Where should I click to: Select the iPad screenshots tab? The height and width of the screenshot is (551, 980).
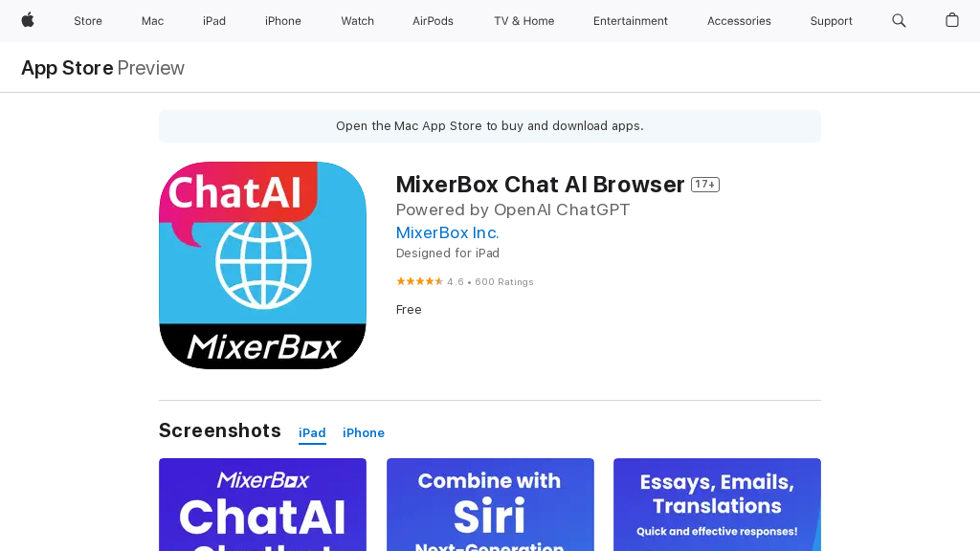click(x=311, y=432)
